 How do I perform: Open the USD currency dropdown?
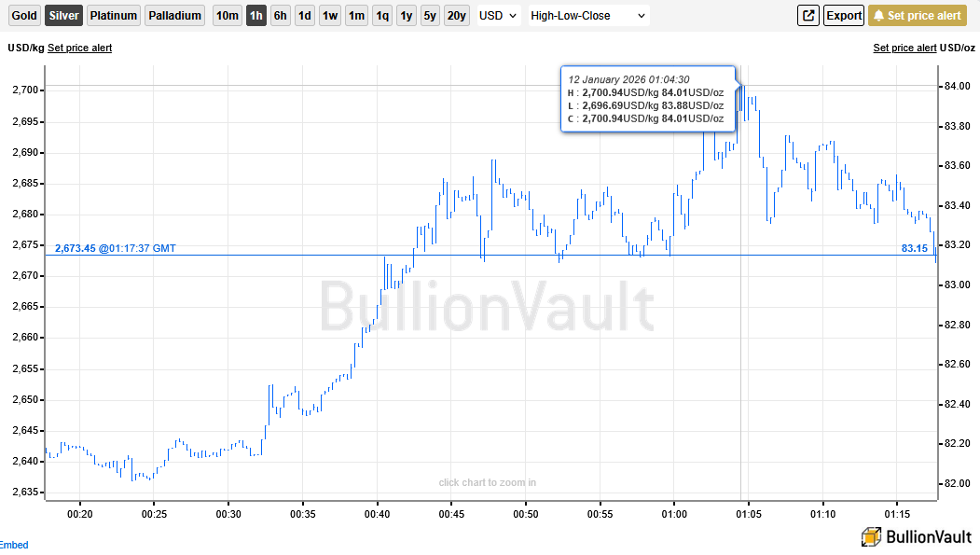498,16
